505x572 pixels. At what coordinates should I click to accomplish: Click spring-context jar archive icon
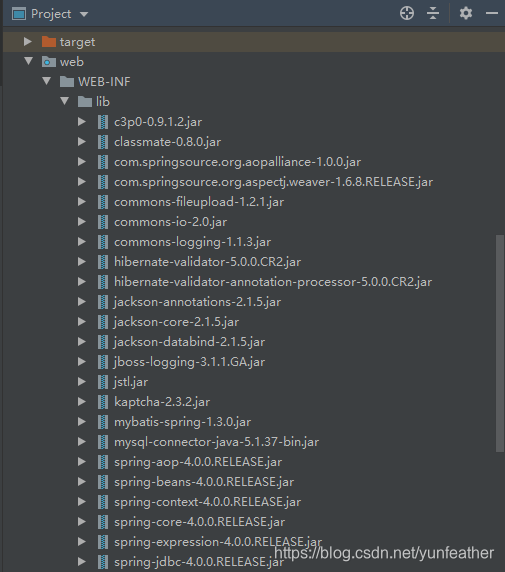(x=103, y=502)
